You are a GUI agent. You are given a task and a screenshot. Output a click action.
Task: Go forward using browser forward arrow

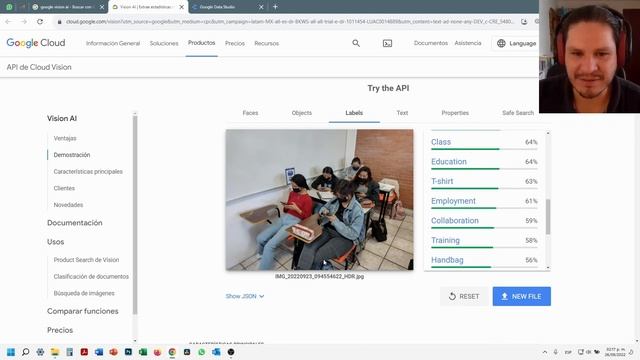pyautogui.click(x=24, y=22)
